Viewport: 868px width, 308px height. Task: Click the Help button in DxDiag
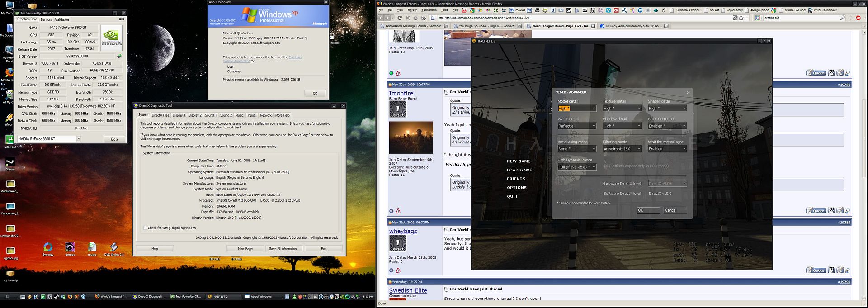coord(155,249)
